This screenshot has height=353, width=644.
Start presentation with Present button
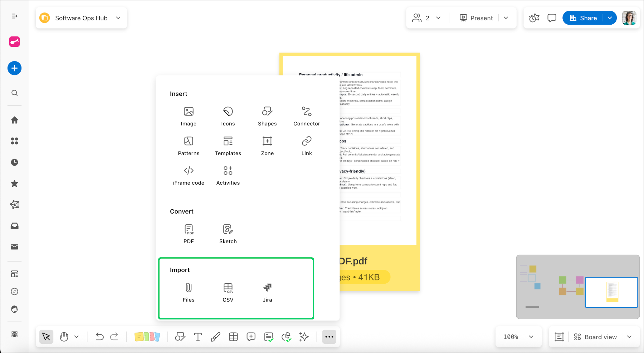click(x=477, y=18)
